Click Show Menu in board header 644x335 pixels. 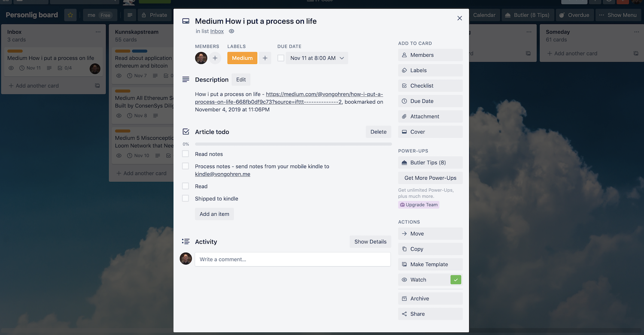click(x=617, y=15)
